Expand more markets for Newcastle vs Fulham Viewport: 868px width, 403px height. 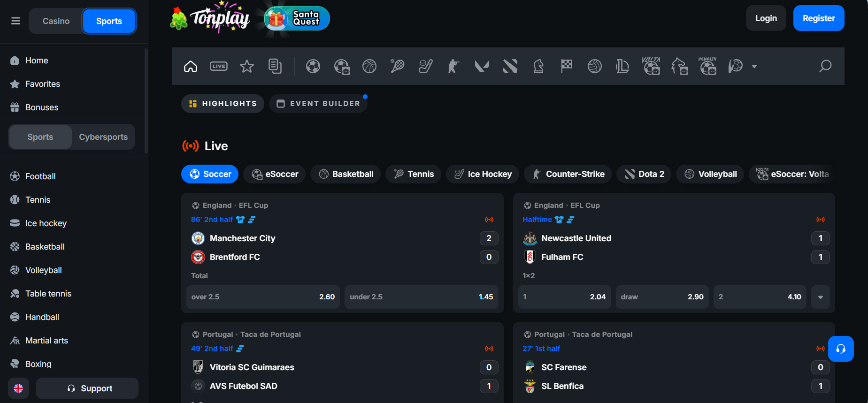[x=820, y=297]
